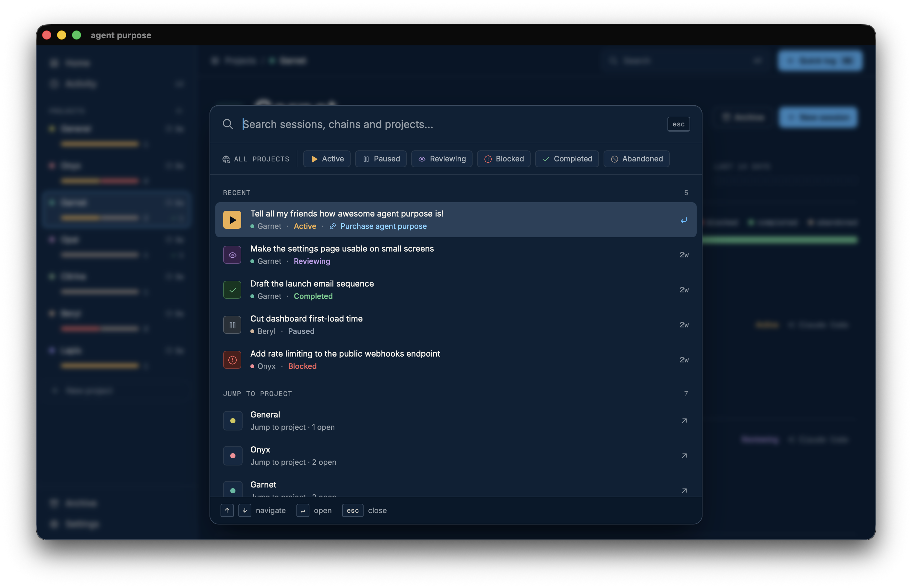Open 'Draft the launch email sequence' session

(x=456, y=290)
